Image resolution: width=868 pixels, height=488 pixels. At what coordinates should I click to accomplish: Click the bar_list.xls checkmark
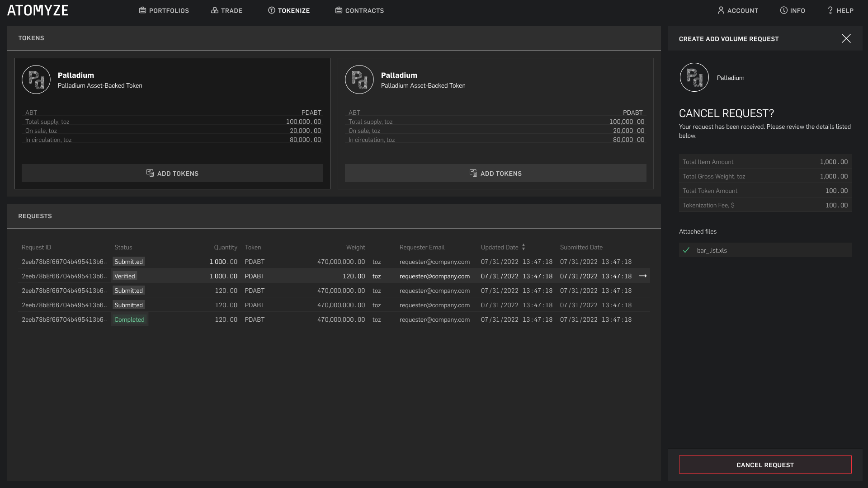pos(686,250)
